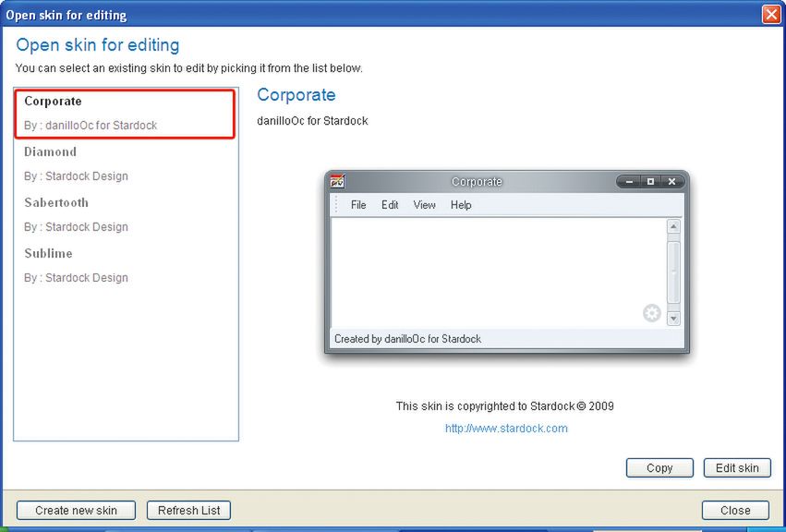The image size is (786, 532).
Task: Open Edit menu in preview window
Action: coord(390,204)
